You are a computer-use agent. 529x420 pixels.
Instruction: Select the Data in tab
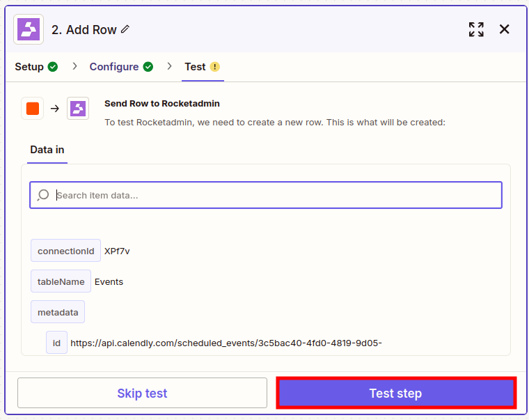click(47, 150)
